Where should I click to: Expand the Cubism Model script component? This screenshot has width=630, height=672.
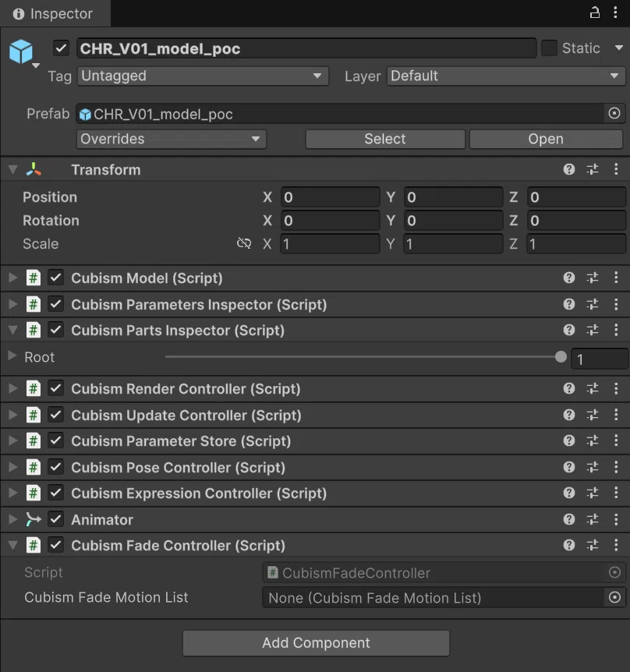click(x=12, y=278)
